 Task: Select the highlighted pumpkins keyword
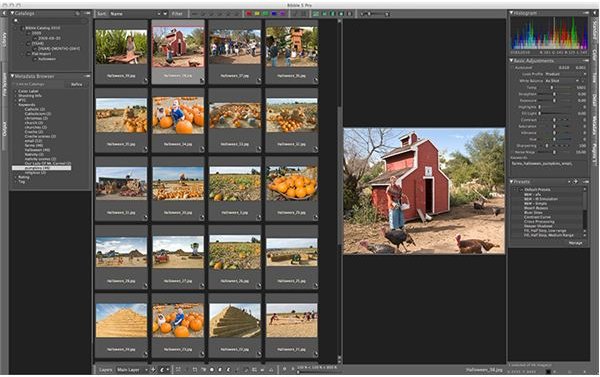[41, 168]
